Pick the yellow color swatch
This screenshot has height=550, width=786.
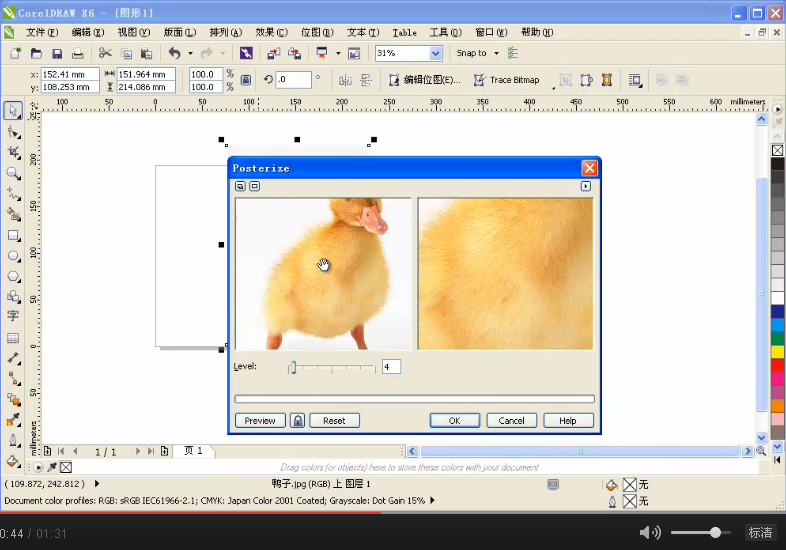[777, 352]
